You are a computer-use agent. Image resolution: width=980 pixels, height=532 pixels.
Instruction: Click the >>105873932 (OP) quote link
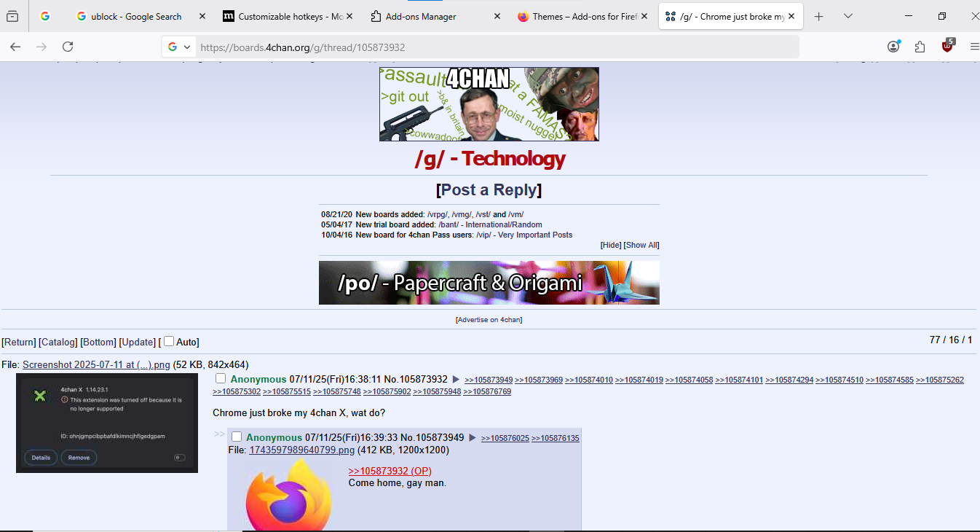click(x=390, y=471)
